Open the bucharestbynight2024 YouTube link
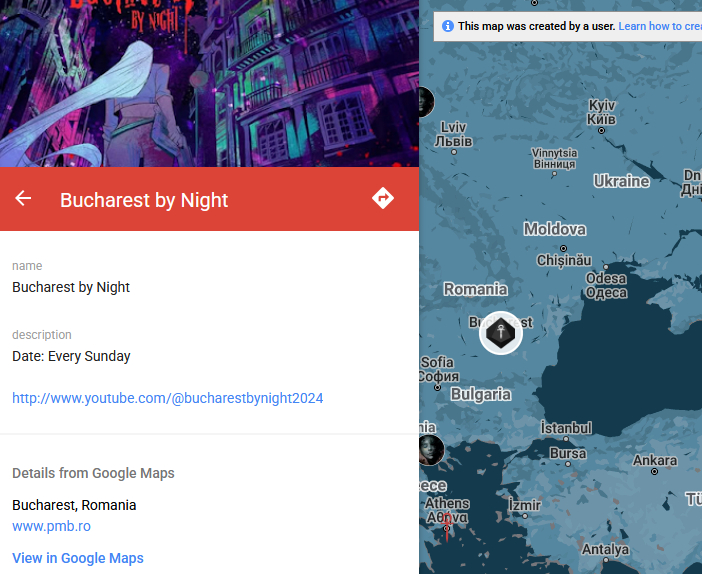Screen dimensions: 702x574 pos(167,398)
